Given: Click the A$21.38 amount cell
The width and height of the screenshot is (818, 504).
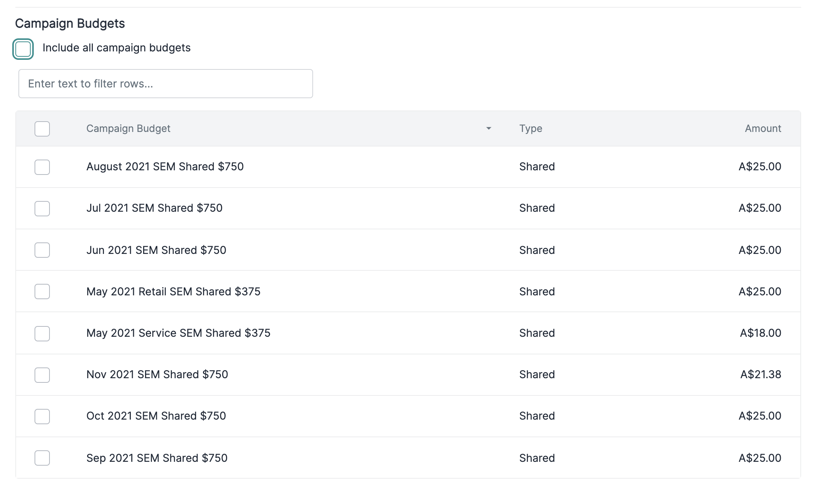Looking at the screenshot, I should (760, 374).
